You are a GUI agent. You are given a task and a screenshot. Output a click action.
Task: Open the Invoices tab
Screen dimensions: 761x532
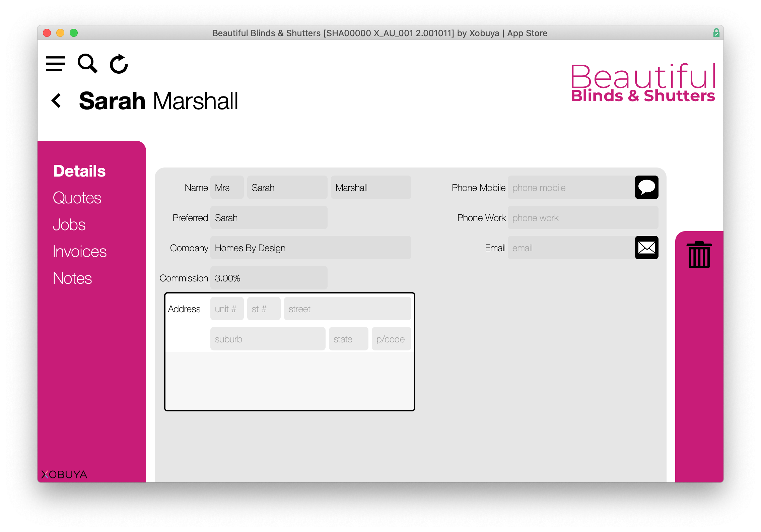coord(80,251)
